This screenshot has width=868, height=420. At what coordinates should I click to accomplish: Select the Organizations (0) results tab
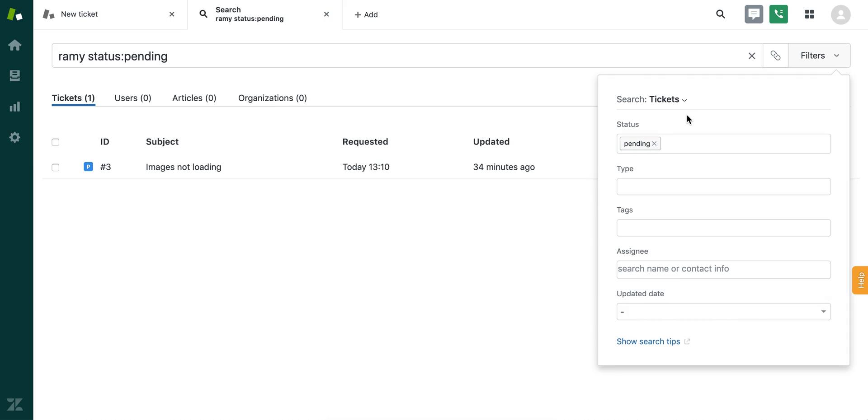coord(273,98)
